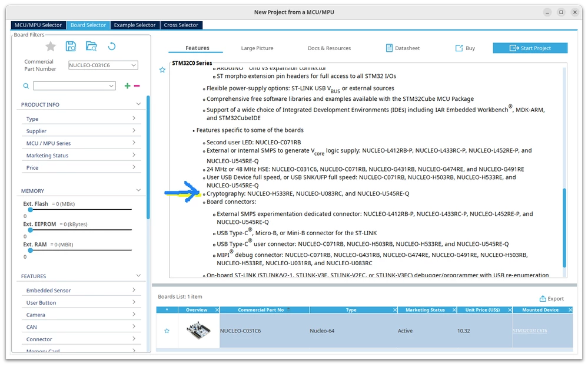The height and width of the screenshot is (366, 588).
Task: Collapse the FEATURES section
Action: [x=138, y=276]
